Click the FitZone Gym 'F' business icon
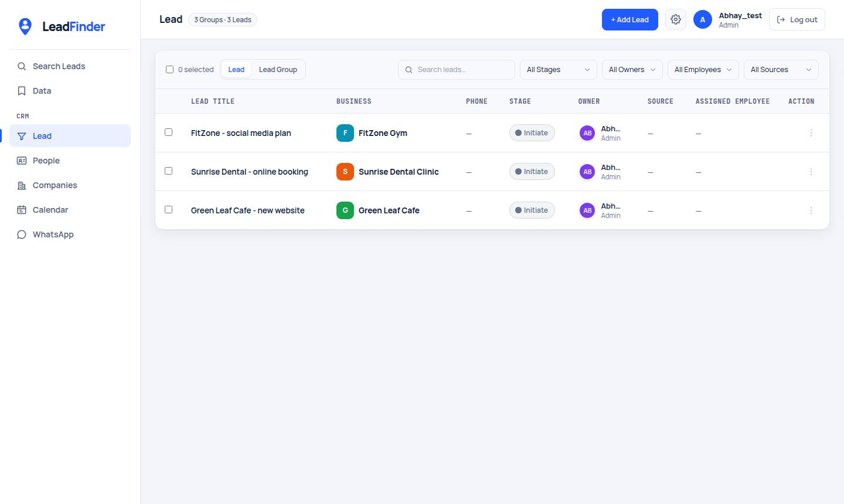The width and height of the screenshot is (844, 504). (x=345, y=133)
